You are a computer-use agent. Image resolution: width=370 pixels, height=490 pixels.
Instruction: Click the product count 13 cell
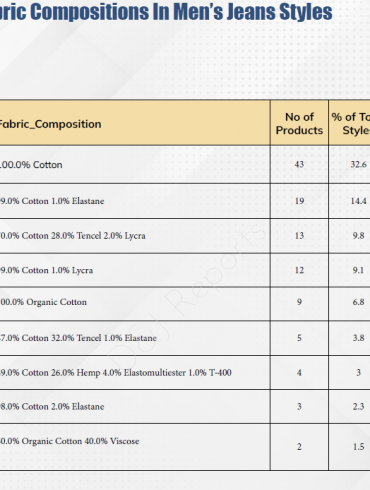pos(299,236)
